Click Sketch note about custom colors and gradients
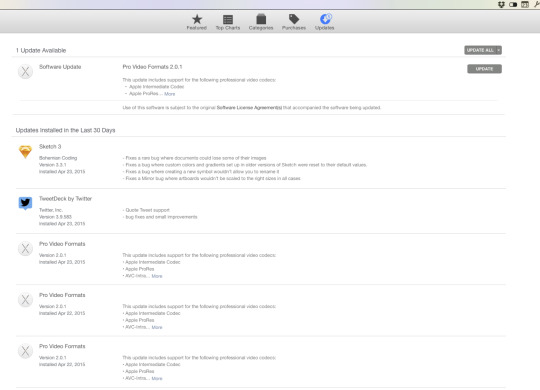Screen dimensions: 540x390 coord(245,165)
